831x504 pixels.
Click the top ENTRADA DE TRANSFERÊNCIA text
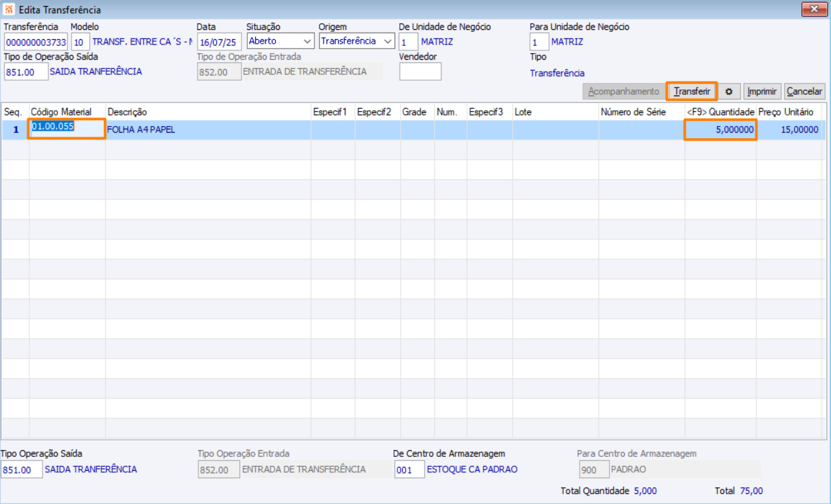pyautogui.click(x=304, y=72)
